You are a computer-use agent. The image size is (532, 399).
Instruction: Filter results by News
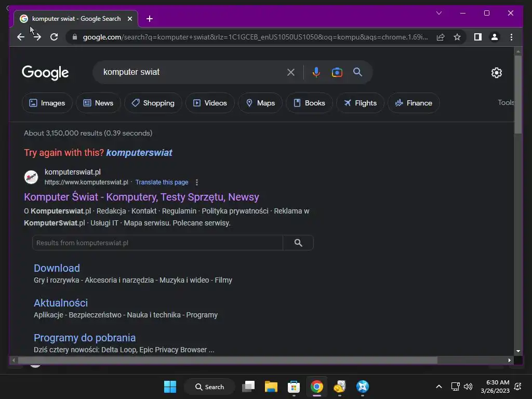click(x=98, y=103)
